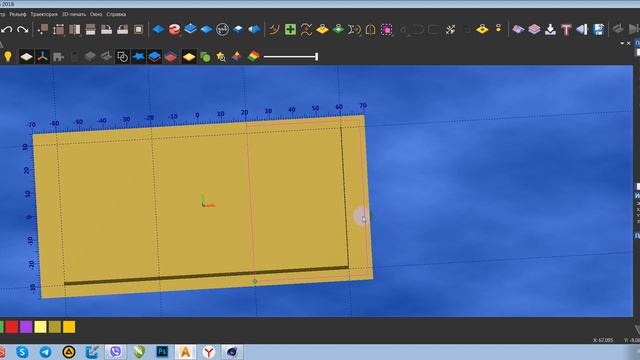Click the resize model dimensions icon
This screenshot has height=360, width=640.
pos(58,29)
